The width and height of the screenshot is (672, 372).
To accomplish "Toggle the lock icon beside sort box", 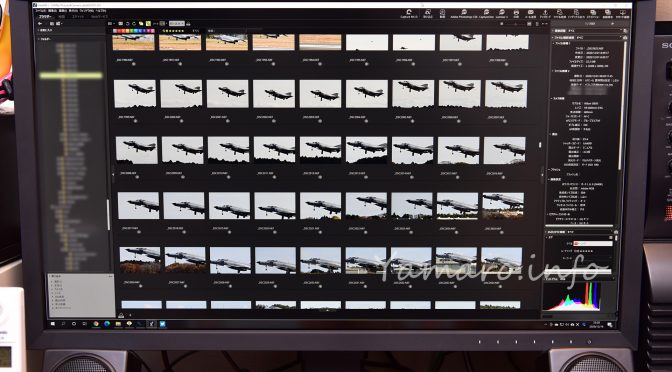I will pos(188,24).
